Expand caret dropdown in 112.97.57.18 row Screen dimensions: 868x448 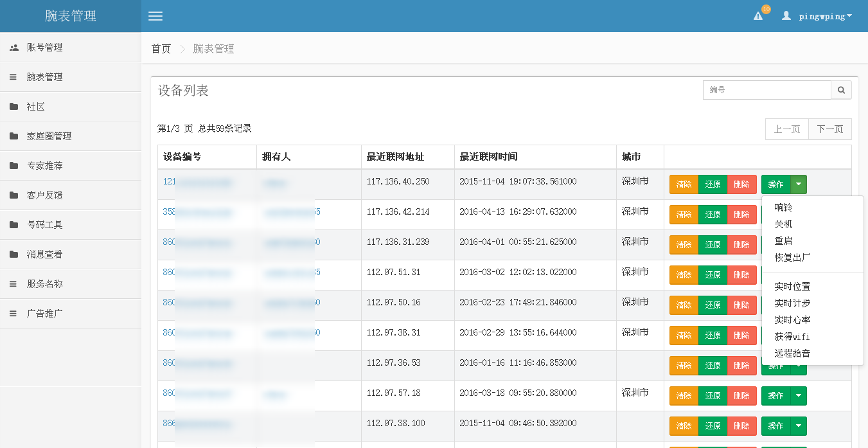799,396
